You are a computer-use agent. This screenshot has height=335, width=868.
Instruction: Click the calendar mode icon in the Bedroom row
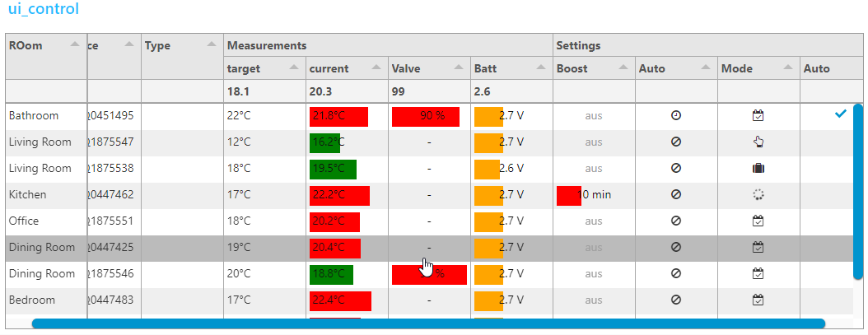coord(758,300)
